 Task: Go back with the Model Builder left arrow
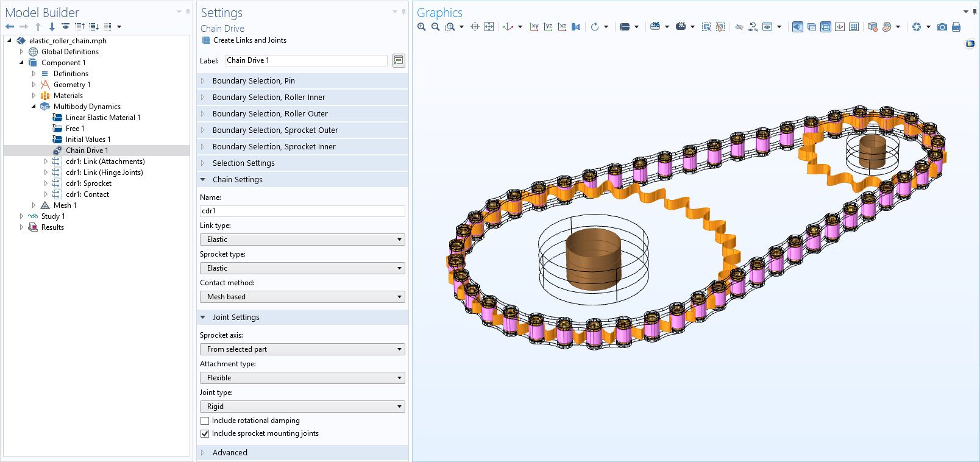click(x=10, y=27)
